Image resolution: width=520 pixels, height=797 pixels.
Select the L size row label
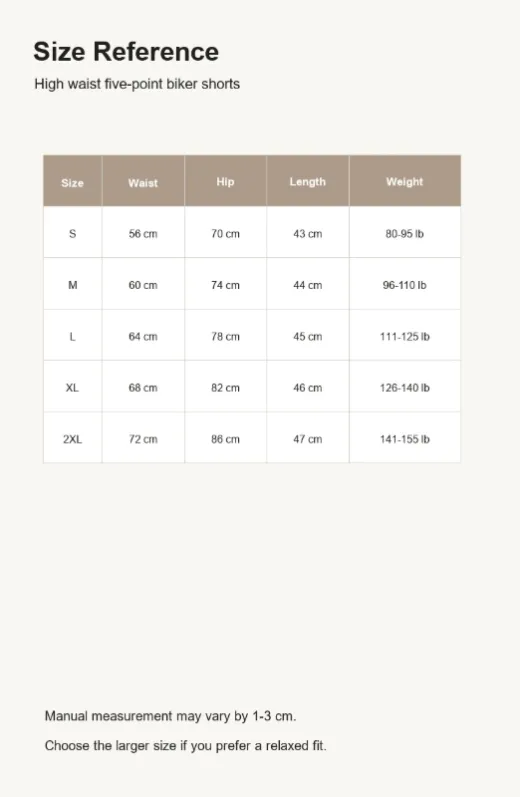(72, 336)
